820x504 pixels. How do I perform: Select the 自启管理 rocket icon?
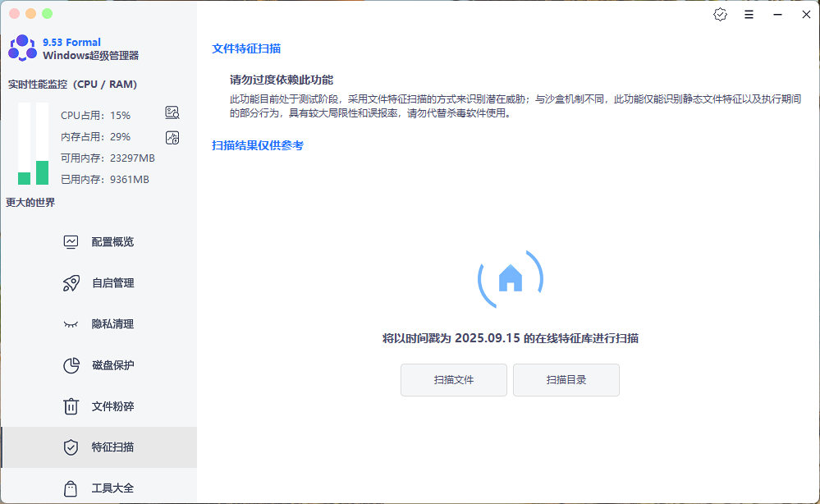click(x=72, y=282)
